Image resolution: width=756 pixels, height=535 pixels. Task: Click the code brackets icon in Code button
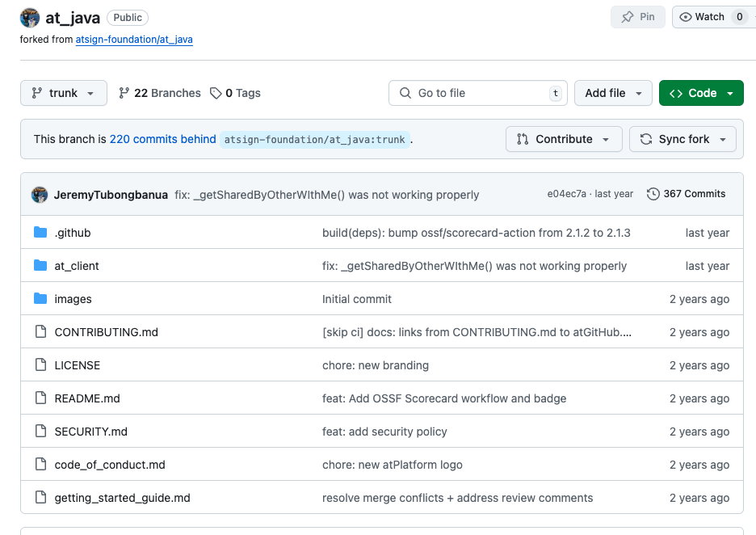pos(676,93)
